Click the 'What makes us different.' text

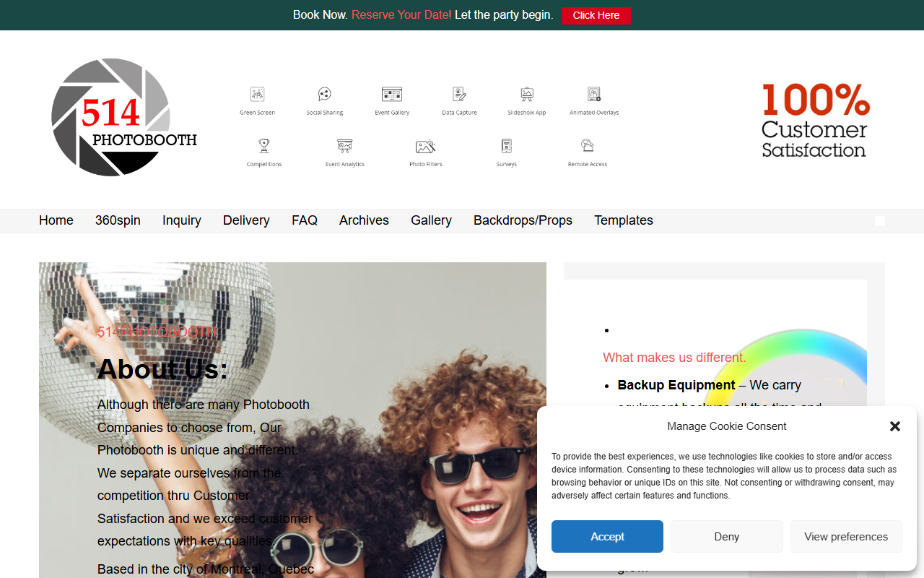pos(674,358)
